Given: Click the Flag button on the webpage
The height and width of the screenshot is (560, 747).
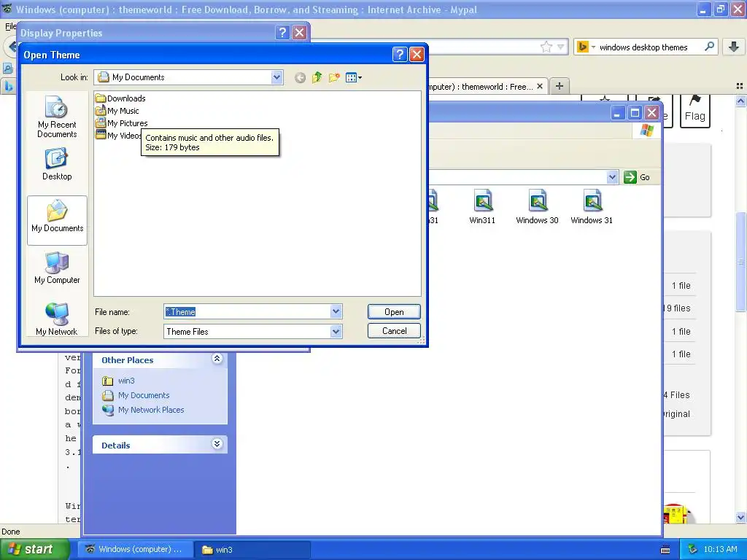Looking at the screenshot, I should [695, 111].
